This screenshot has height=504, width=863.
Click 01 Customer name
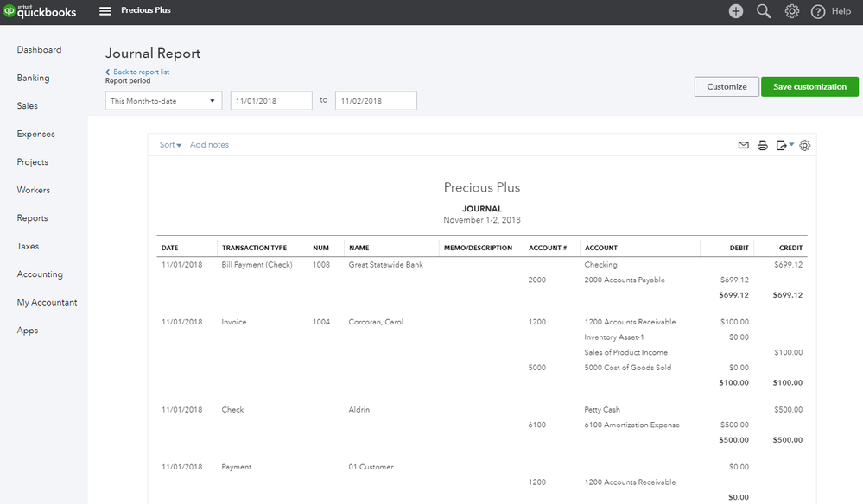click(x=371, y=467)
